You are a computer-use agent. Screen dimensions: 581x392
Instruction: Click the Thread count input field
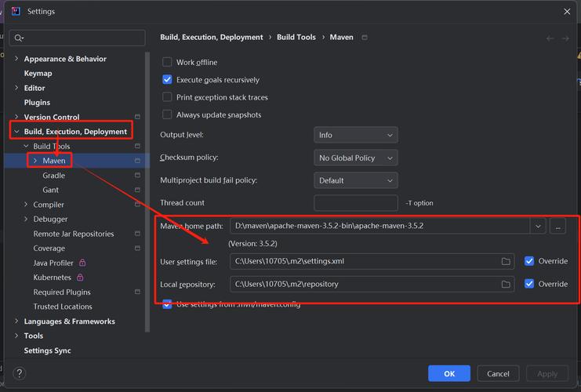[x=355, y=203]
